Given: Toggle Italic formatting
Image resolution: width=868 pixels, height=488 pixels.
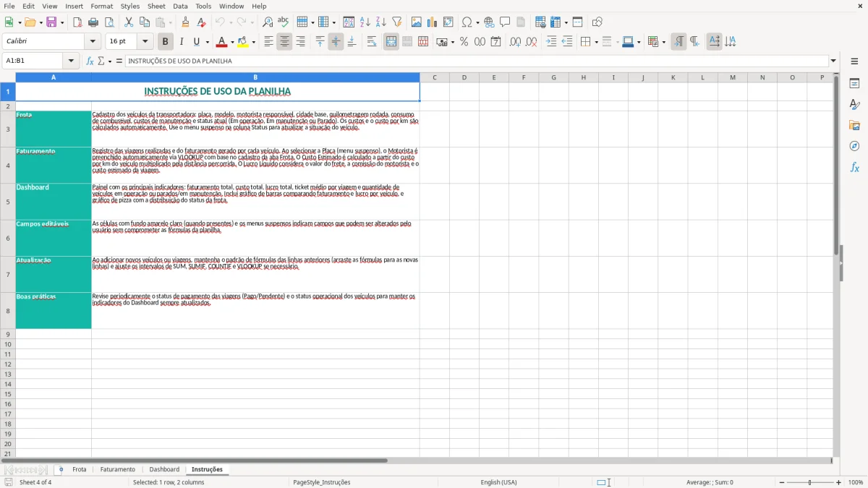Looking at the screenshot, I should coord(181,42).
